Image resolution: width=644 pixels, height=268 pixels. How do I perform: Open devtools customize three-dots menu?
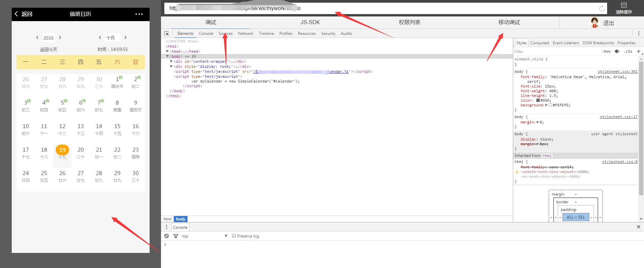pyautogui.click(x=639, y=34)
